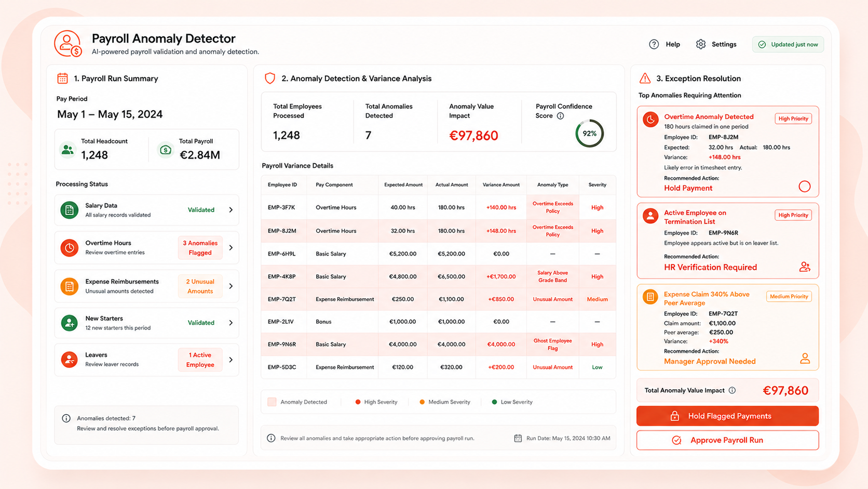Screen dimensions: 868x489
Task: Click the Manager Approval Needed link
Action: 710,361
